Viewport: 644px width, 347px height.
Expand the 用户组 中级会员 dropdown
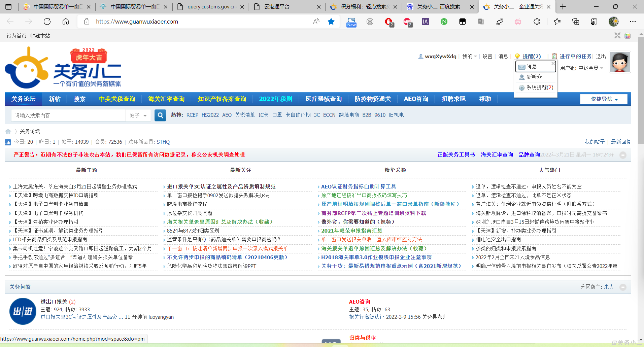[582, 68]
